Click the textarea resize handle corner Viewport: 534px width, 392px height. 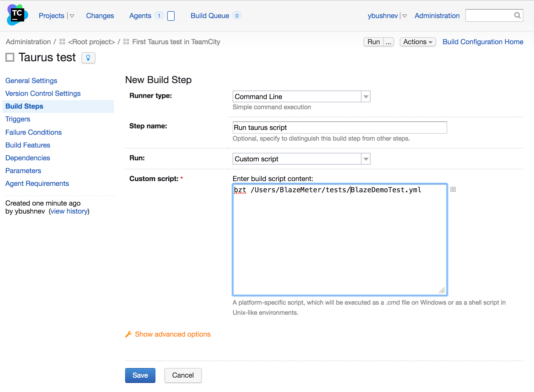coord(442,290)
